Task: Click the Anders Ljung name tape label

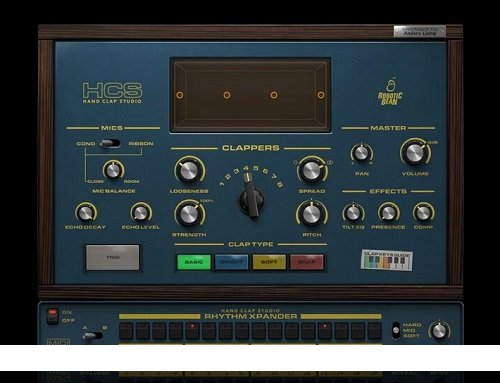Action: (x=419, y=31)
